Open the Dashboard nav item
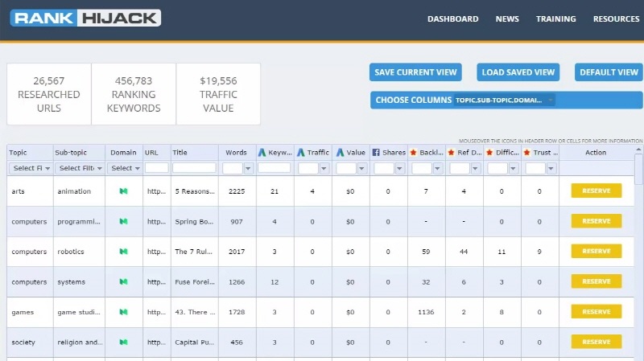Viewport: 644px width, 361px height. [x=452, y=18]
